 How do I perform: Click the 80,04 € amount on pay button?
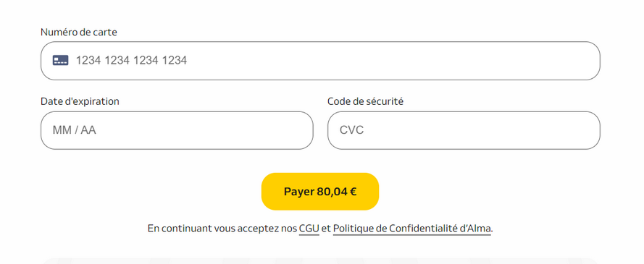coord(337,192)
